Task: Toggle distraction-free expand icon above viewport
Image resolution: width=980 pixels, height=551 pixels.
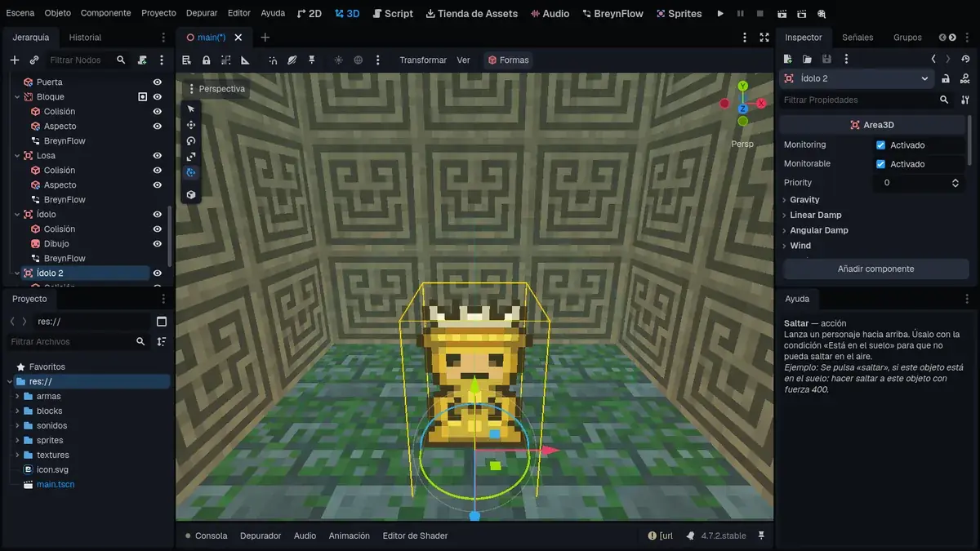Action: coord(764,38)
